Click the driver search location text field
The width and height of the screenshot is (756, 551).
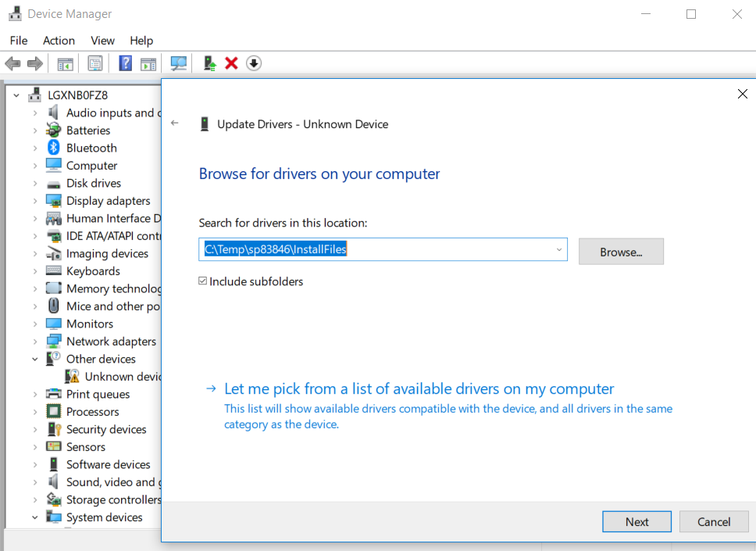pos(375,250)
